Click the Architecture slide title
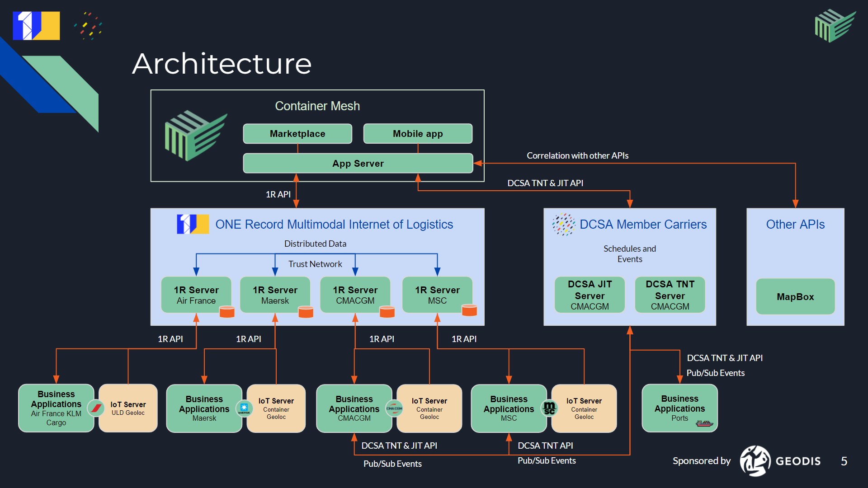868x488 pixels. (222, 64)
